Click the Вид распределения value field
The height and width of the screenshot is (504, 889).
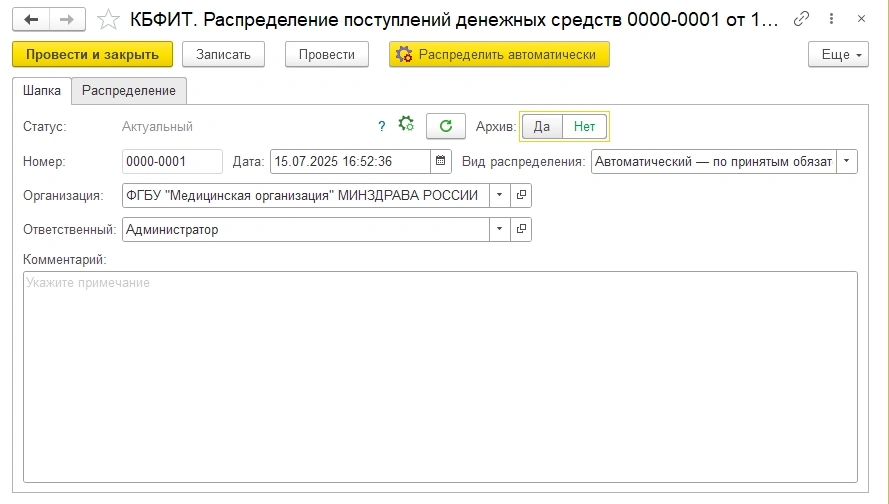[x=714, y=161]
